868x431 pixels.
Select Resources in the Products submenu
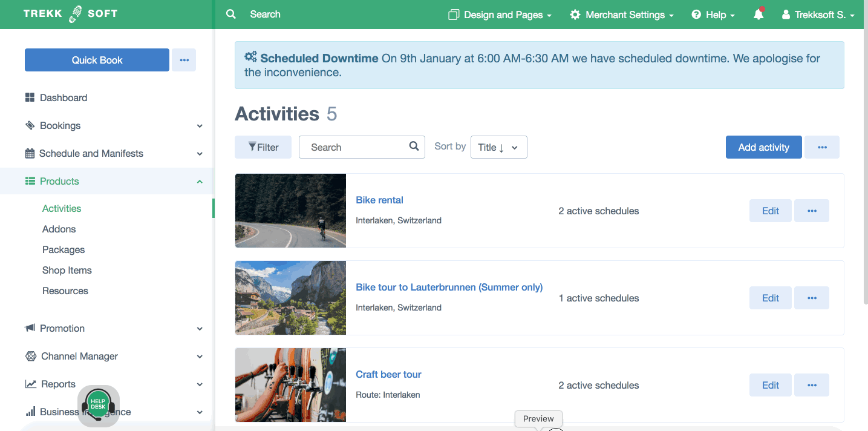[x=65, y=291]
